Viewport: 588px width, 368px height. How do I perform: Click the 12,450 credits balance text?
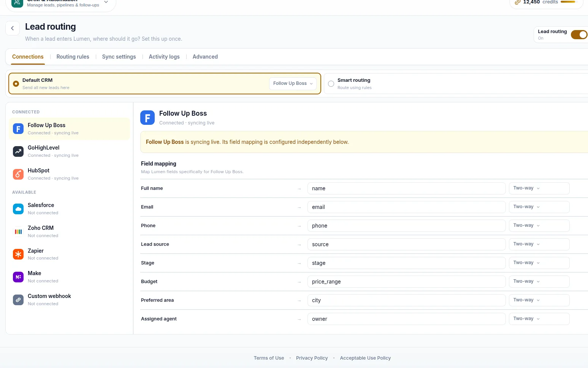point(540,2)
